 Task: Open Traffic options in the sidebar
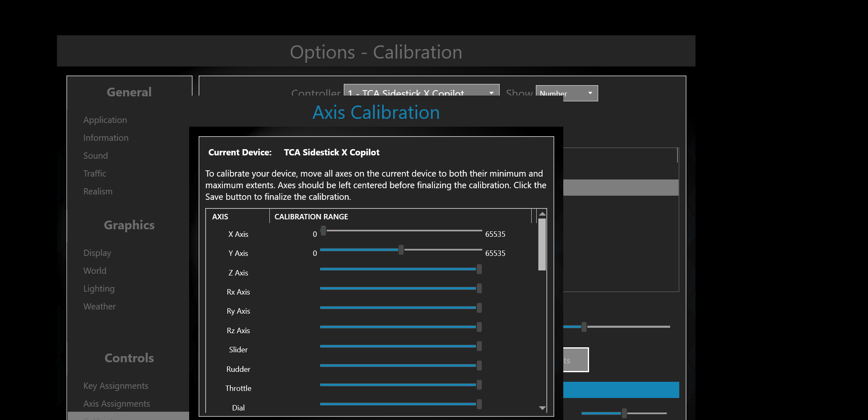click(x=95, y=174)
